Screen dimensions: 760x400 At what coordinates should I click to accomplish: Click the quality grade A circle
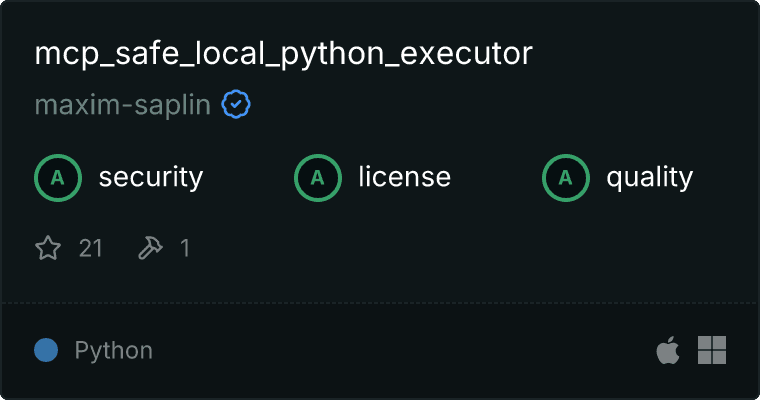(x=566, y=177)
